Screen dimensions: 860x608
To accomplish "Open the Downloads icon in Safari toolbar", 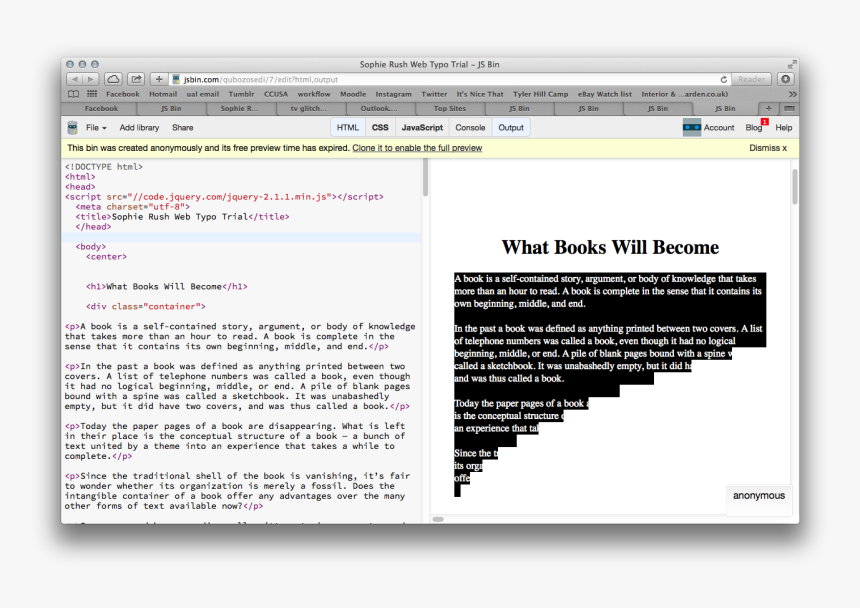I will pyautogui.click(x=785, y=79).
